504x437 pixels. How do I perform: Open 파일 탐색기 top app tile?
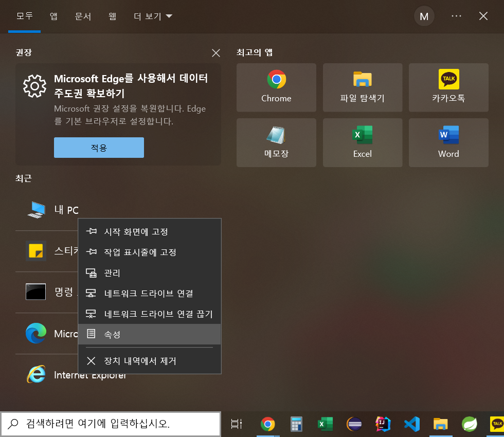[362, 87]
